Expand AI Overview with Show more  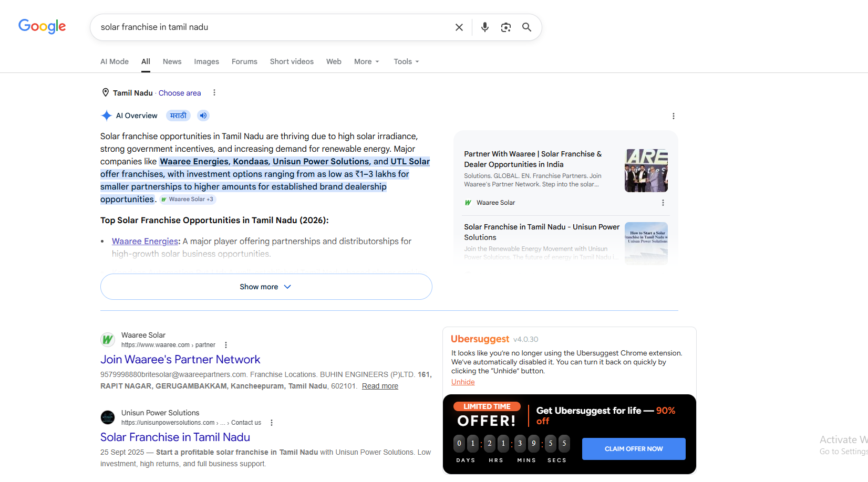[x=266, y=287]
